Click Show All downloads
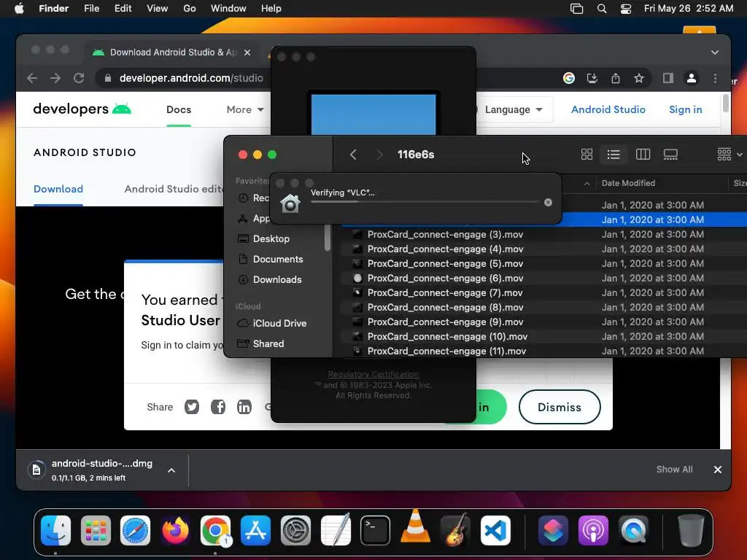Image resolution: width=747 pixels, height=560 pixels. coord(674,470)
